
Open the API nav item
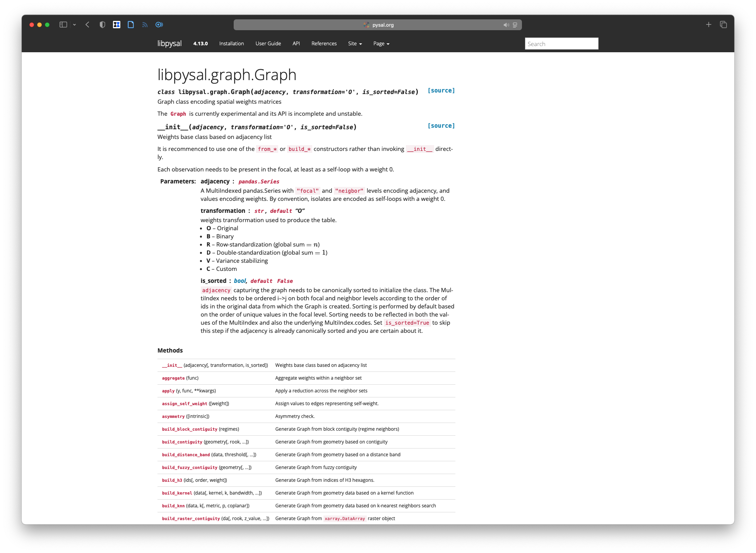coord(296,44)
